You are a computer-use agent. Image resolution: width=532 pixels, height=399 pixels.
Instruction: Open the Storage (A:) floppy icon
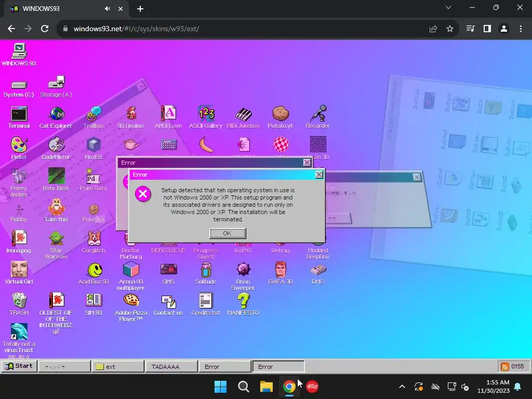click(56, 83)
